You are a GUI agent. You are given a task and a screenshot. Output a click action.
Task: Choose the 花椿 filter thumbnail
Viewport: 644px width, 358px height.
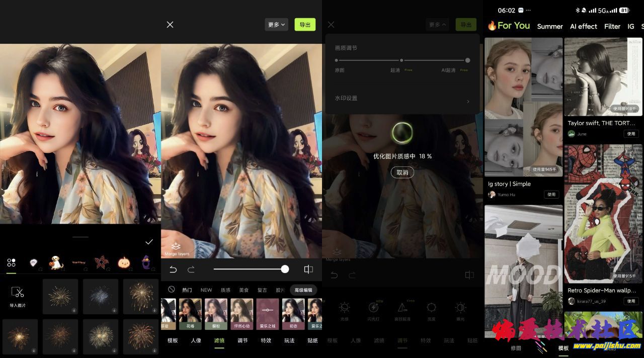[190, 314]
